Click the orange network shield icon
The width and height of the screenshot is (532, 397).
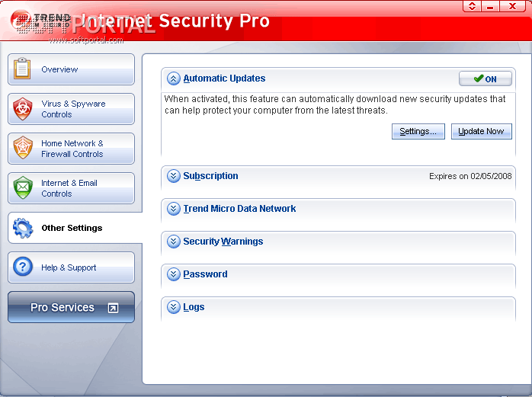point(23,148)
